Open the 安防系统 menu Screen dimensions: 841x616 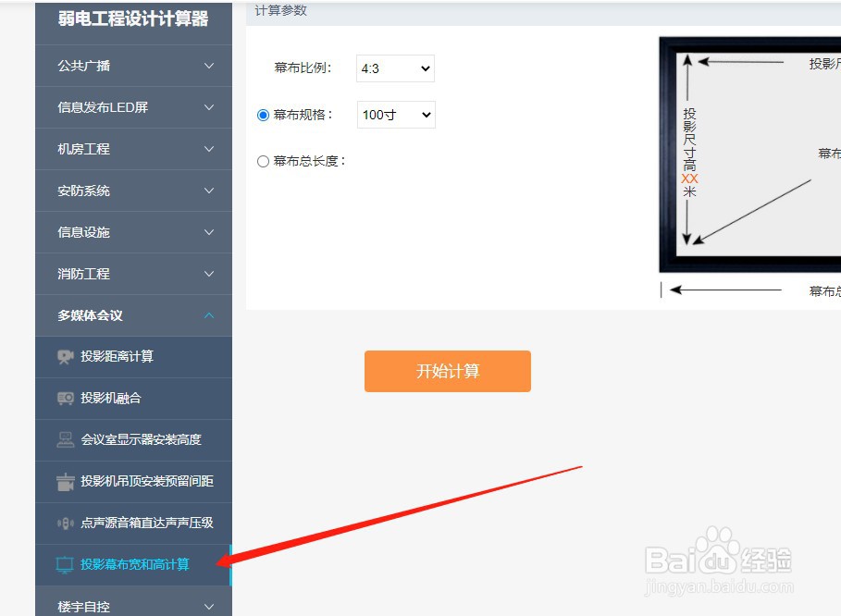click(132, 191)
